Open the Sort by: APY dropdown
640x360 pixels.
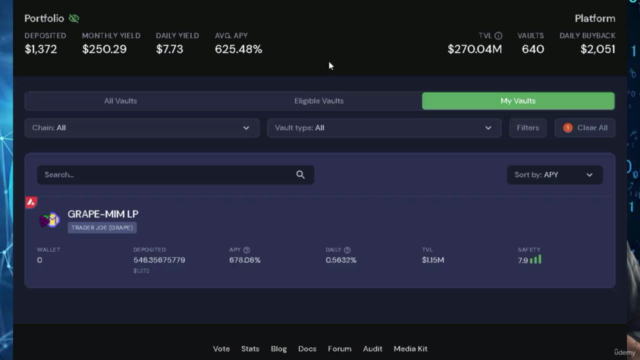pyautogui.click(x=554, y=175)
